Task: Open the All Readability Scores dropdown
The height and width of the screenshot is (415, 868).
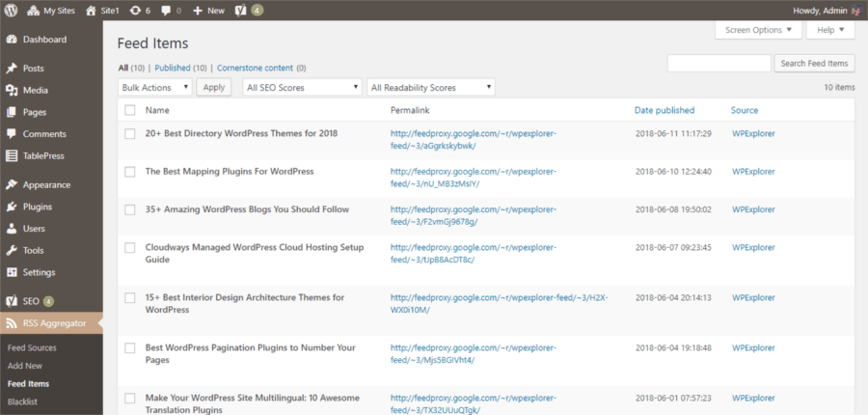Action: click(431, 87)
